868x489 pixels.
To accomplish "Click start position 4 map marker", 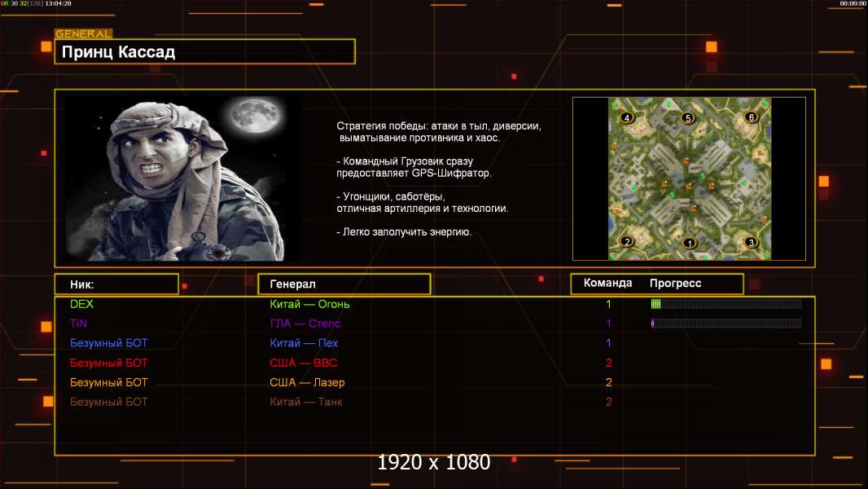I will click(x=626, y=117).
